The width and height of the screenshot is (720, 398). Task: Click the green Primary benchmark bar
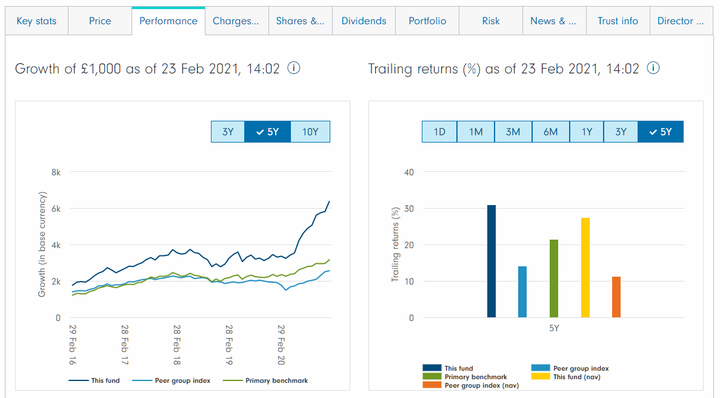[x=554, y=279]
